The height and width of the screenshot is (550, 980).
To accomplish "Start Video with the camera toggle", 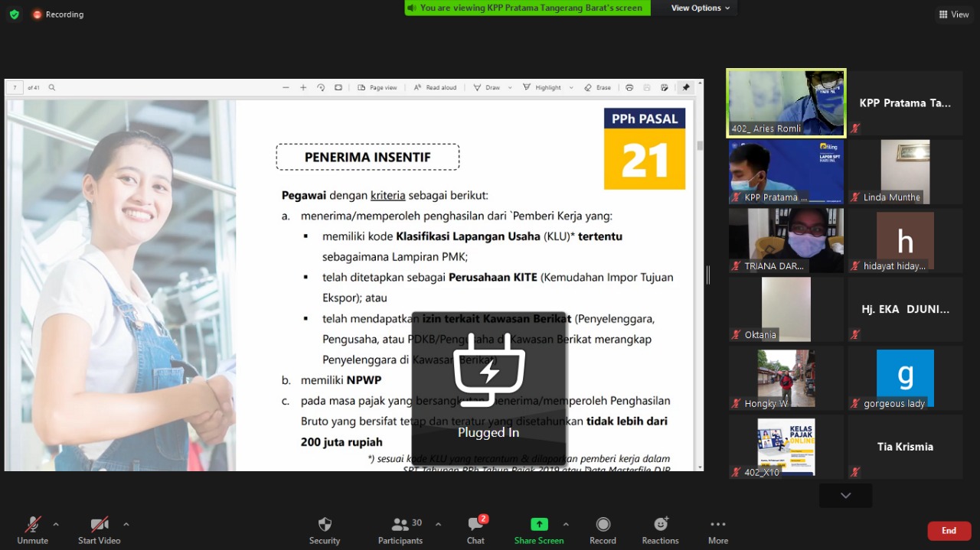I will (x=100, y=530).
